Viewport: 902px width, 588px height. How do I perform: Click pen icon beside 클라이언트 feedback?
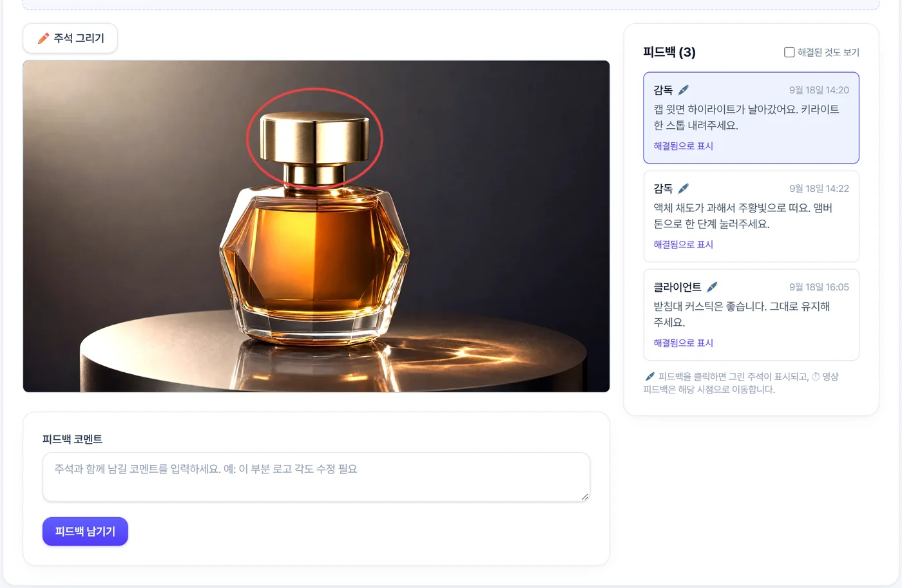pyautogui.click(x=712, y=287)
